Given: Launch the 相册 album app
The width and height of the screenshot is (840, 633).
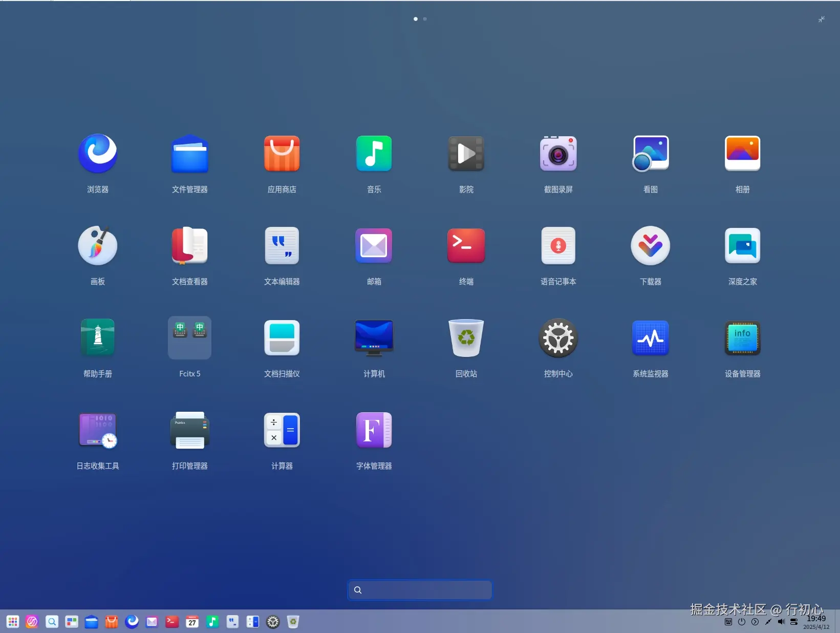Looking at the screenshot, I should pyautogui.click(x=743, y=154).
